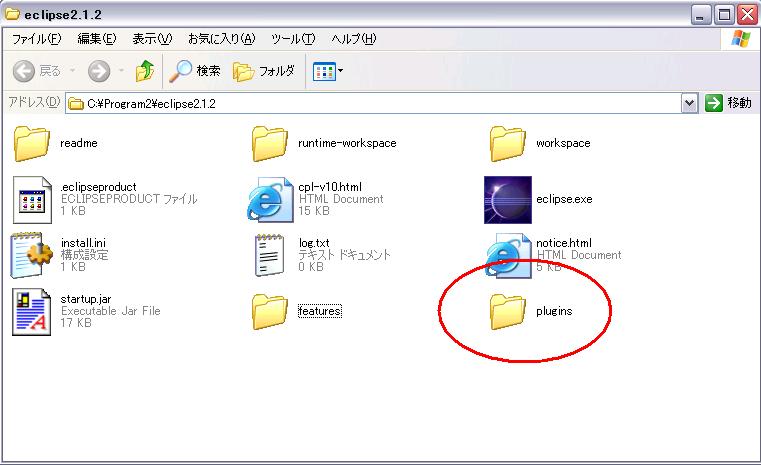Click the 'eclipse.exe' file name

coord(564,199)
